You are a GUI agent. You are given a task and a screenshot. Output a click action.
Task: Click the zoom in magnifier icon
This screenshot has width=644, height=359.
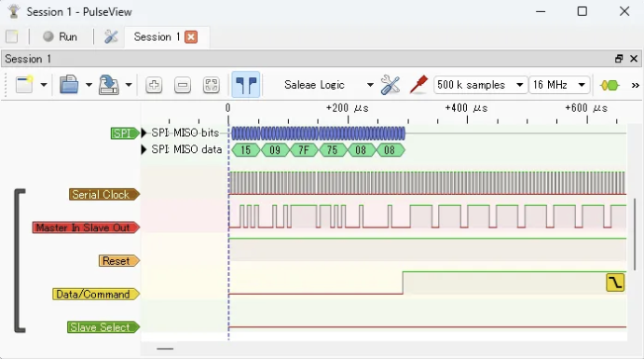[x=154, y=85]
